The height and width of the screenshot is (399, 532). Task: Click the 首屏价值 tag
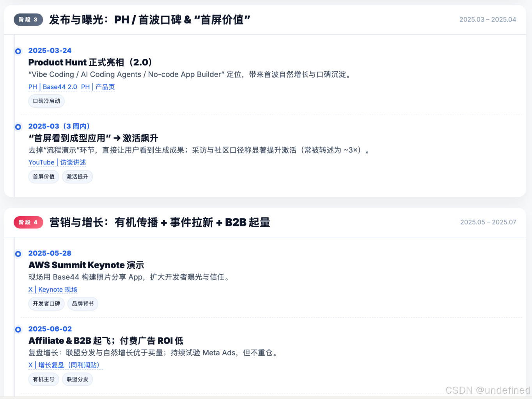pos(44,177)
